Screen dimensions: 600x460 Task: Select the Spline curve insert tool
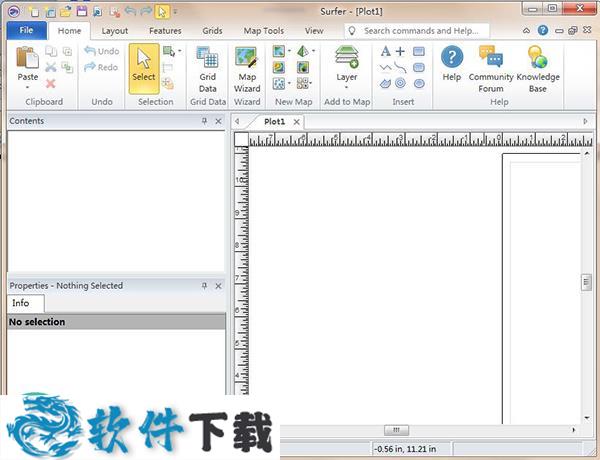coord(400,68)
